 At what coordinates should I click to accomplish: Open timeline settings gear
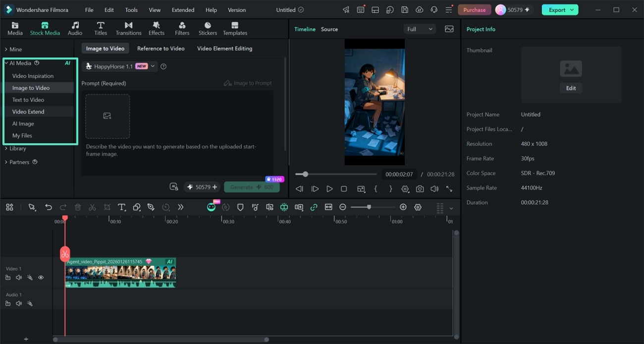[418, 207]
